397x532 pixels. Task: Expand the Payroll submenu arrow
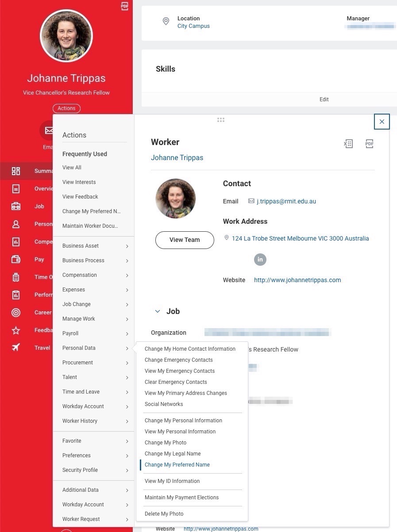(127, 334)
